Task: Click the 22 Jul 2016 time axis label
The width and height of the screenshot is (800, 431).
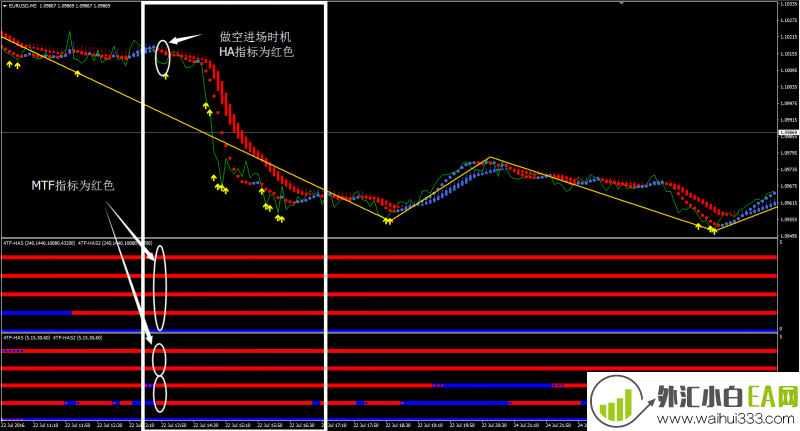Action: pos(13,425)
